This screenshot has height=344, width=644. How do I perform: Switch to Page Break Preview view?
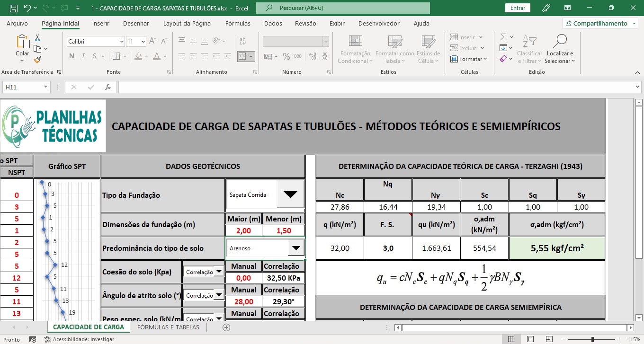pos(550,339)
